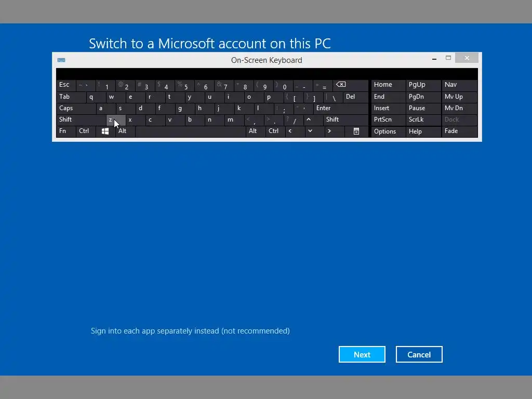Click the Fade key

[x=459, y=131]
